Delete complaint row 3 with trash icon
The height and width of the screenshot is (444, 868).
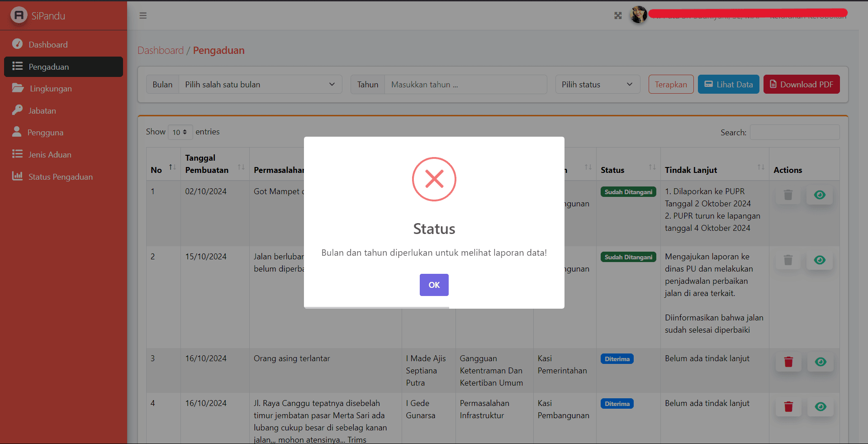click(x=788, y=362)
